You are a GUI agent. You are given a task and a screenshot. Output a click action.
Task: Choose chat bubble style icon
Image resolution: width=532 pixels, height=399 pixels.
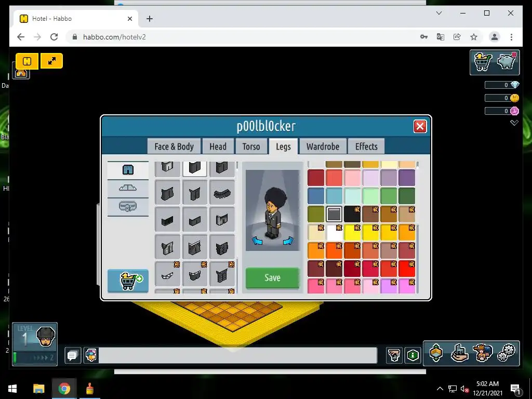(x=91, y=355)
